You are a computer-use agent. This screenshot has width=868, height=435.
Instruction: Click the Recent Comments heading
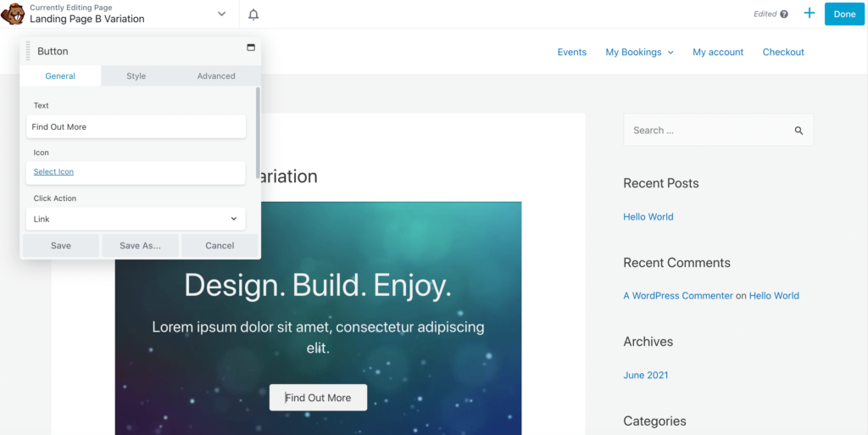pos(677,262)
